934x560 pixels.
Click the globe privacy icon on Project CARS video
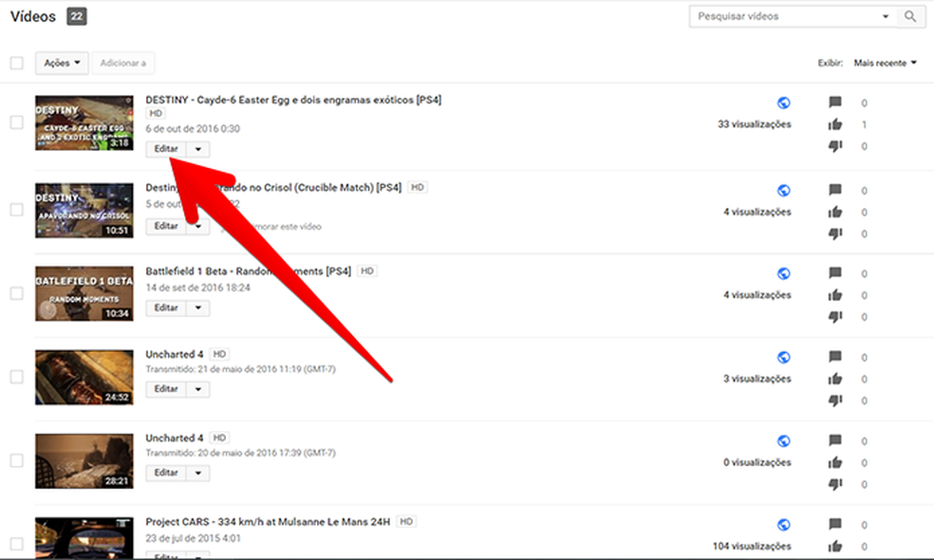pos(782,524)
